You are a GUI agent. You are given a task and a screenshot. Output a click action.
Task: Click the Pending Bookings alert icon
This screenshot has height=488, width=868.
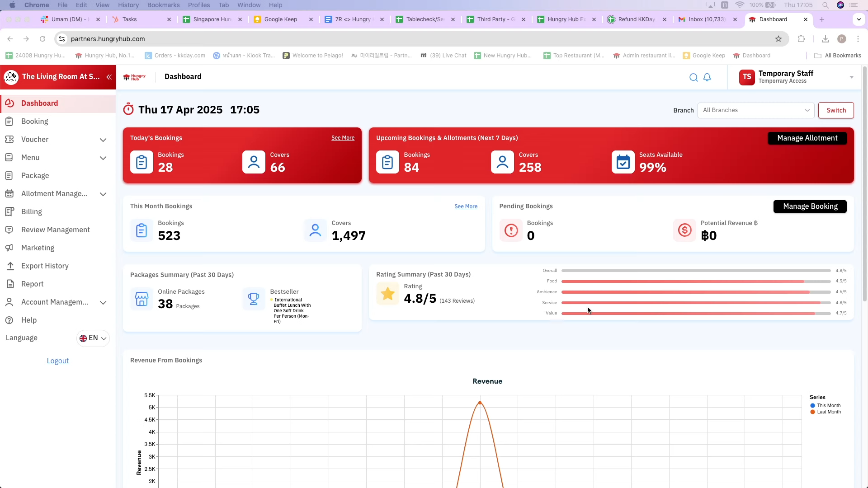click(x=511, y=230)
